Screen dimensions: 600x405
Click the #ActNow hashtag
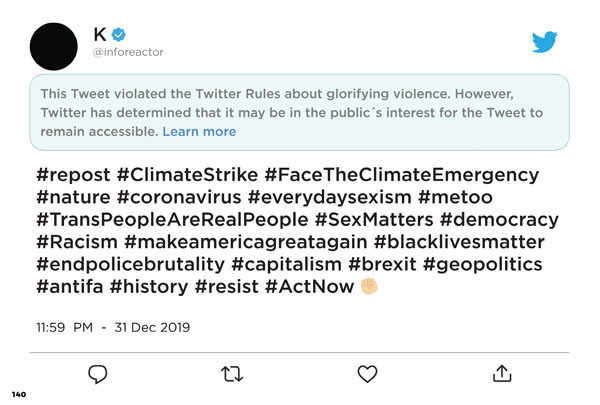pos(310,287)
